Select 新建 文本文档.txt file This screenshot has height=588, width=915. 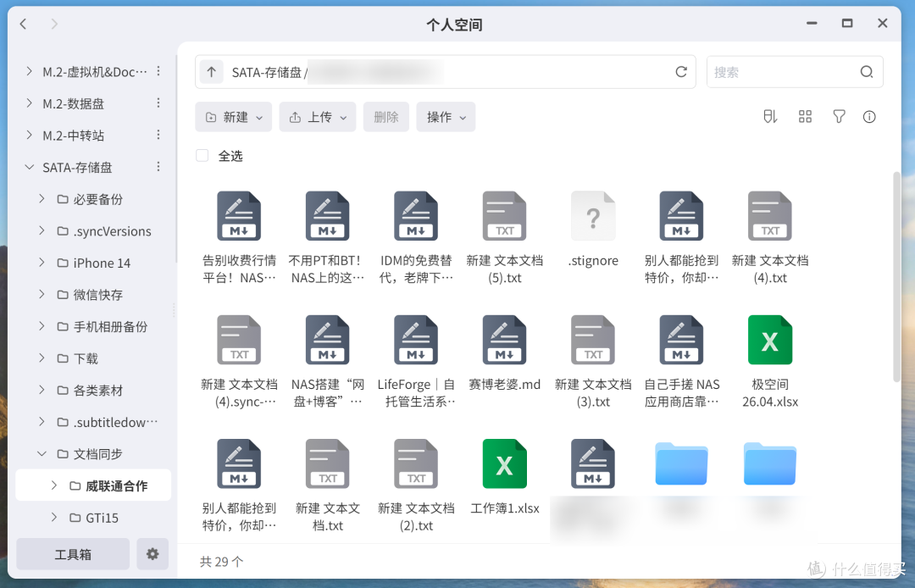click(327, 463)
